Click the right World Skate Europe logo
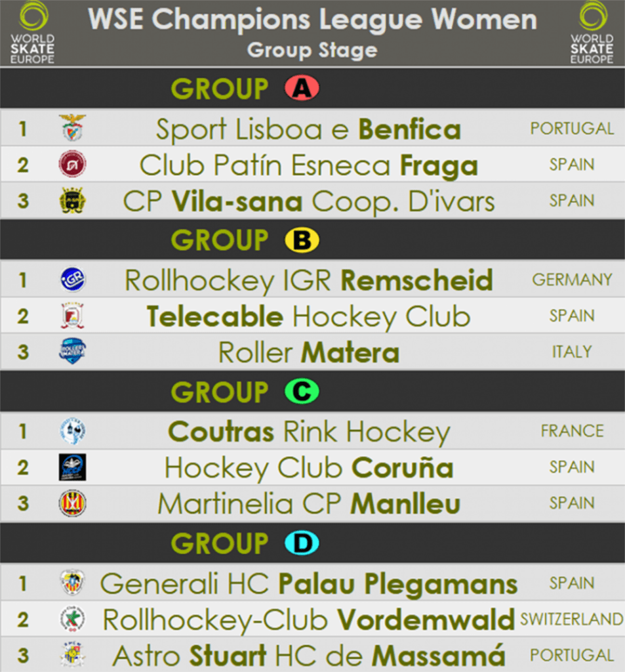The height and width of the screenshot is (672, 625). click(592, 33)
